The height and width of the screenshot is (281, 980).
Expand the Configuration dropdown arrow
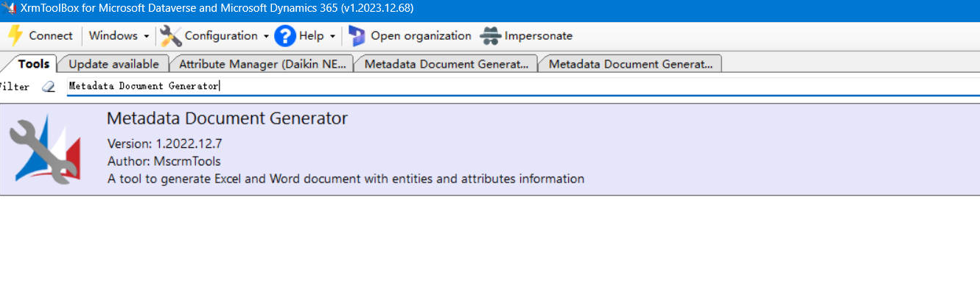tap(266, 36)
